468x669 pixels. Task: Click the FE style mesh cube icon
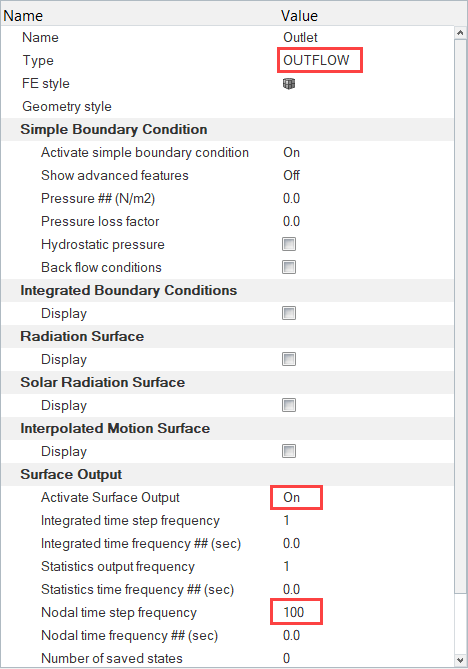[289, 84]
